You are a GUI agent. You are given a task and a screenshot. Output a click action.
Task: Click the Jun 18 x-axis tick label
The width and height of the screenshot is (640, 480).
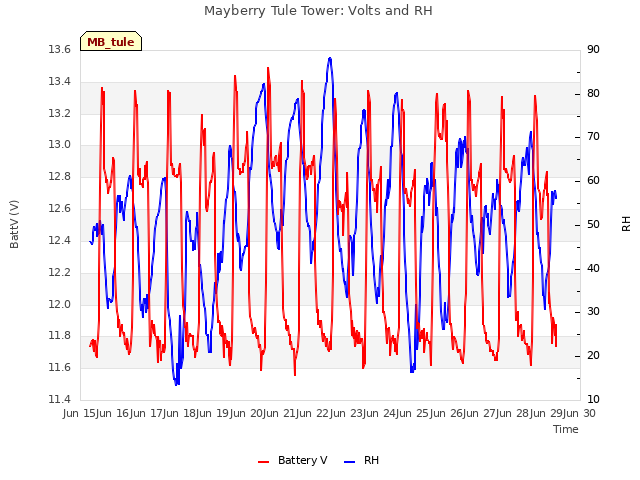180,413
